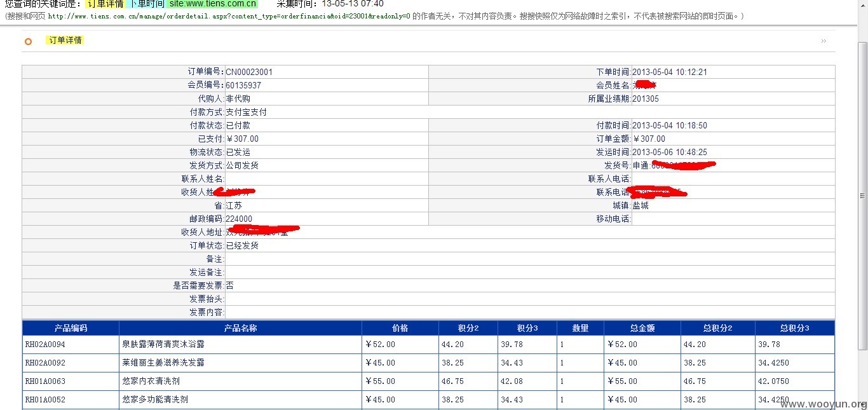Select product code RH02A0094

click(x=45, y=345)
